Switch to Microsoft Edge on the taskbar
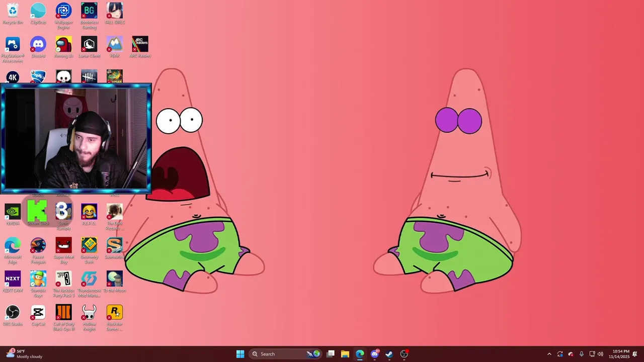The width and height of the screenshot is (644, 362). (360, 354)
